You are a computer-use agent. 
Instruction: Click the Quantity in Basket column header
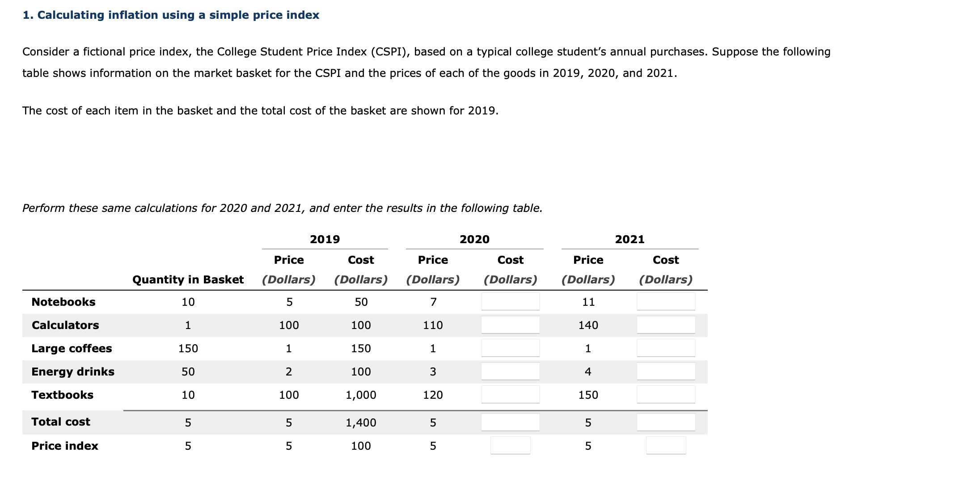(188, 279)
